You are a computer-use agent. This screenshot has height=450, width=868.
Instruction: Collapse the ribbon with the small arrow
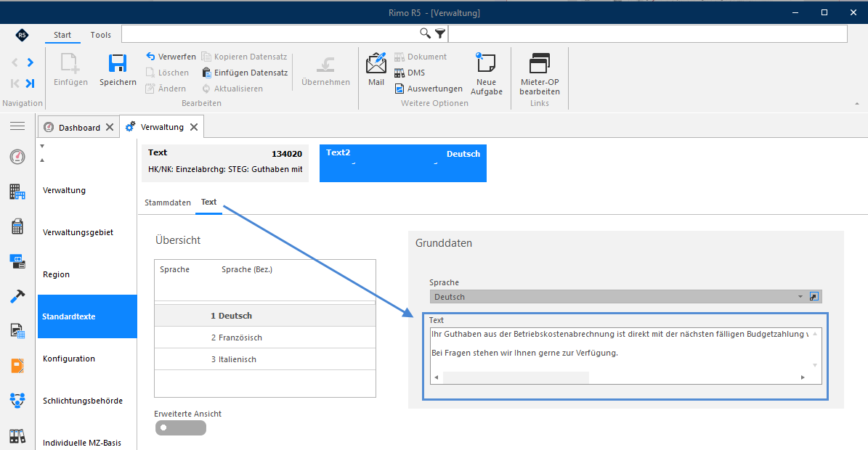point(857,103)
